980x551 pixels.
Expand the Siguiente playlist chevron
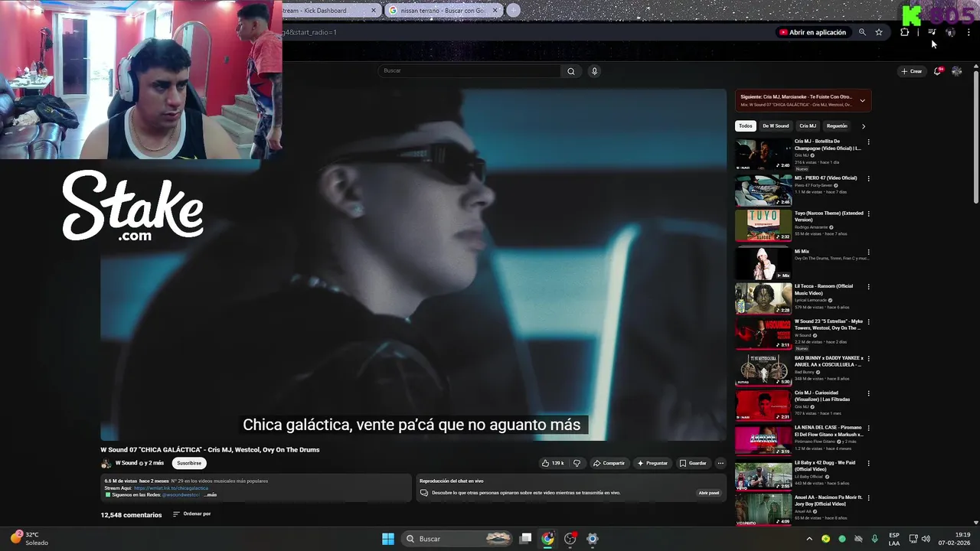pyautogui.click(x=862, y=100)
